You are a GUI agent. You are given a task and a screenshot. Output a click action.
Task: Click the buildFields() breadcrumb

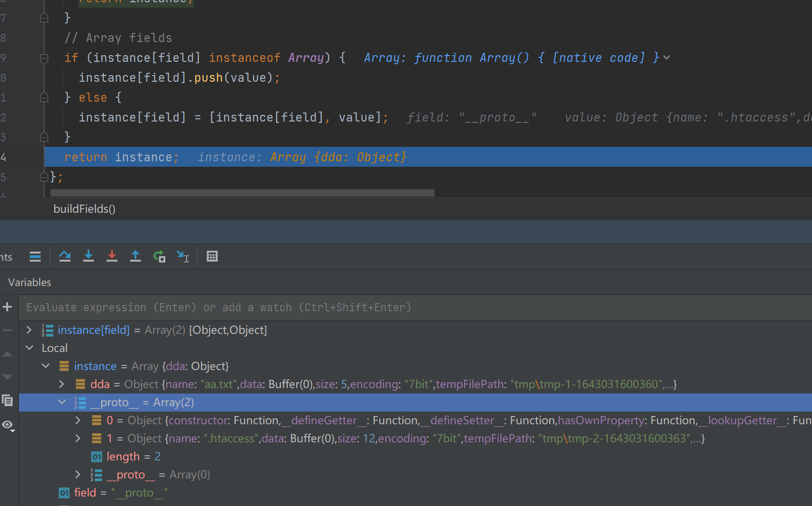84,209
